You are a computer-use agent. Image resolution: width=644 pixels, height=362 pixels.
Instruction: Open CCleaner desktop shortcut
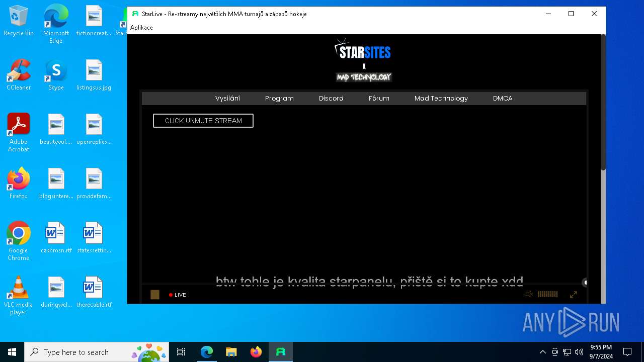(x=19, y=75)
